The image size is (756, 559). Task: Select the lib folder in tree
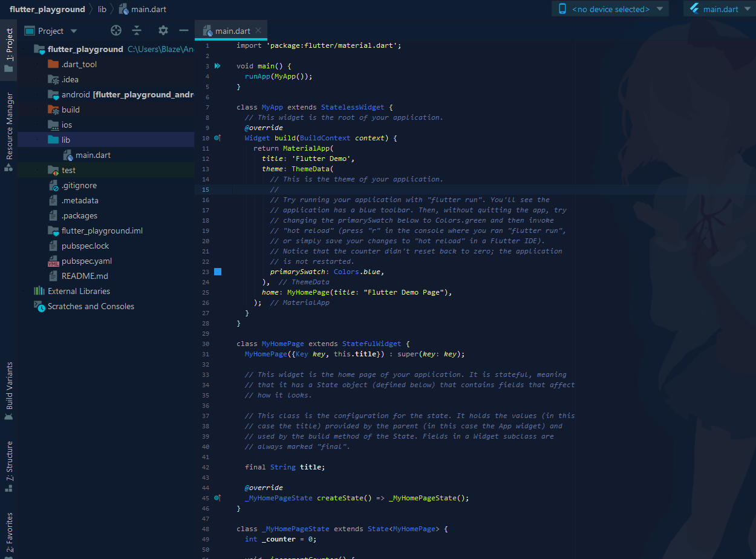point(66,140)
